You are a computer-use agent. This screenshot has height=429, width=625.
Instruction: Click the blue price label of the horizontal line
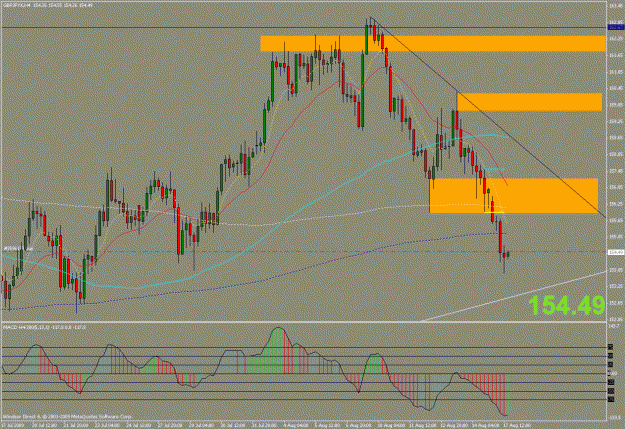(616, 28)
